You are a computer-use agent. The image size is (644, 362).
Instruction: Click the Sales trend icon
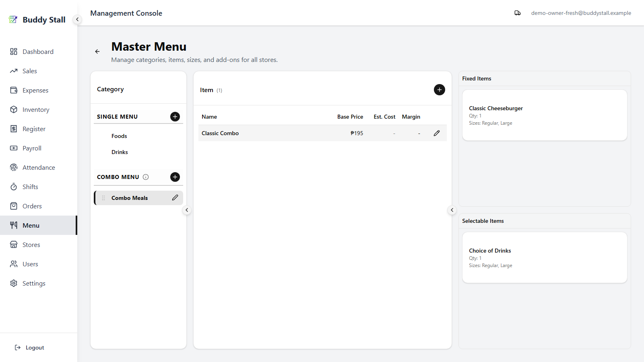click(x=14, y=71)
